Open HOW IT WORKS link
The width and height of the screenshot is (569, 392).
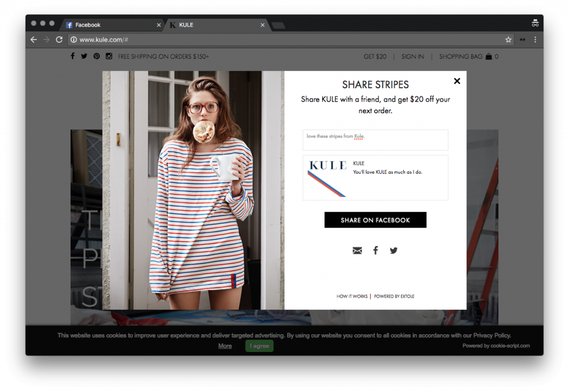tap(352, 296)
